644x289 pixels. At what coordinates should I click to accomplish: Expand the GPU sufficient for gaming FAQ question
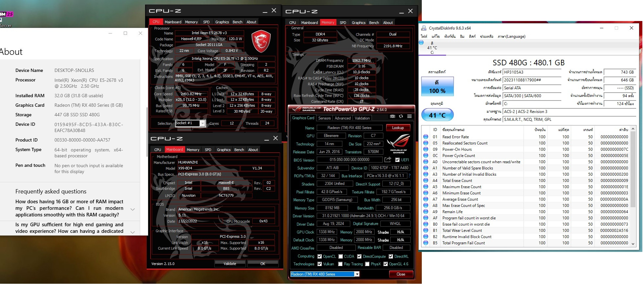pyautogui.click(x=133, y=232)
